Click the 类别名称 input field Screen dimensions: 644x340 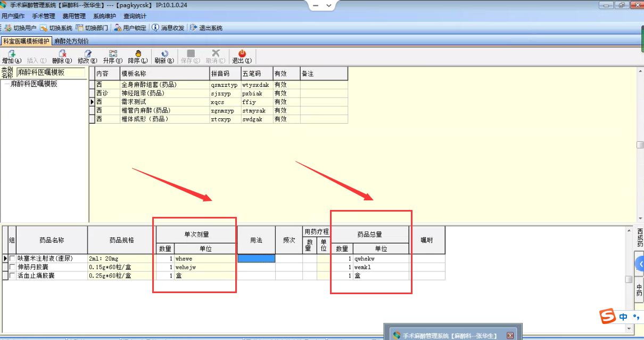51,72
